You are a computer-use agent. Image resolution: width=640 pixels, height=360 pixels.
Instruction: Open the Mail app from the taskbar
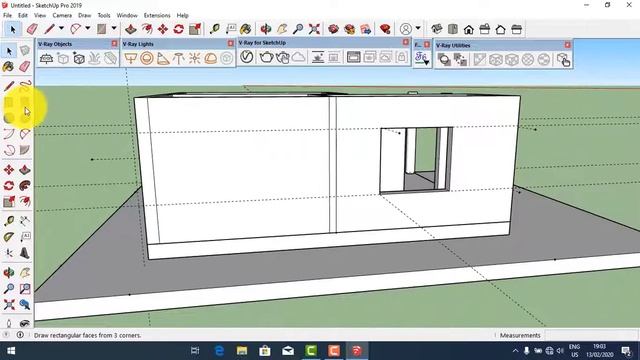point(288,351)
